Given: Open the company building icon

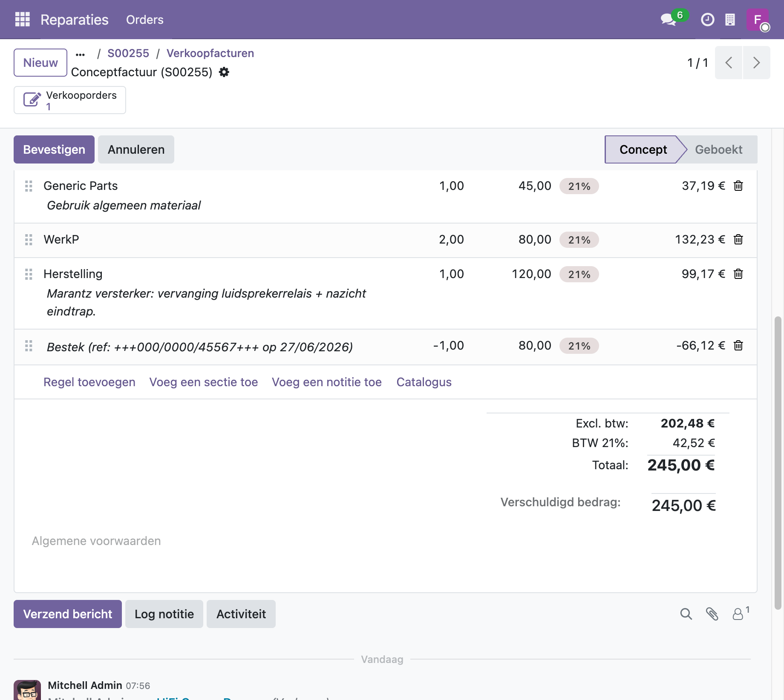Looking at the screenshot, I should (x=730, y=20).
